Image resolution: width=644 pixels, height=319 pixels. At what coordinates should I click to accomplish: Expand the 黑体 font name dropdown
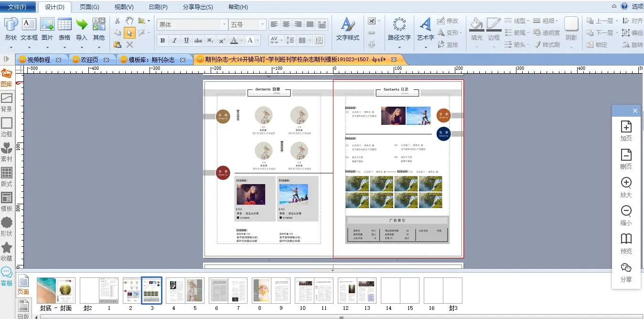[224, 24]
